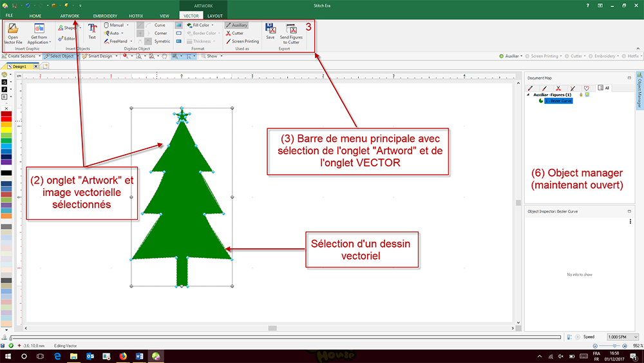Viewport: 644px width, 363px height.
Task: Click Send Figures to Cutter icon
Action: pos(291,29)
